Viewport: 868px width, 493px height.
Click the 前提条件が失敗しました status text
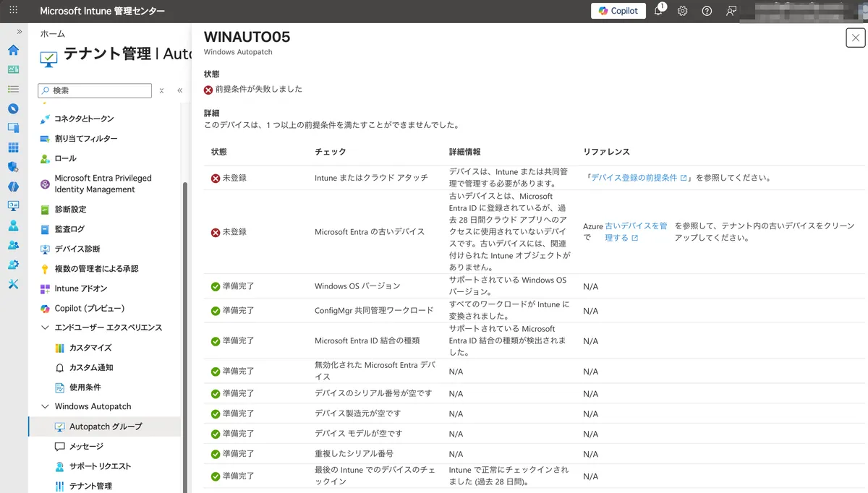click(259, 90)
